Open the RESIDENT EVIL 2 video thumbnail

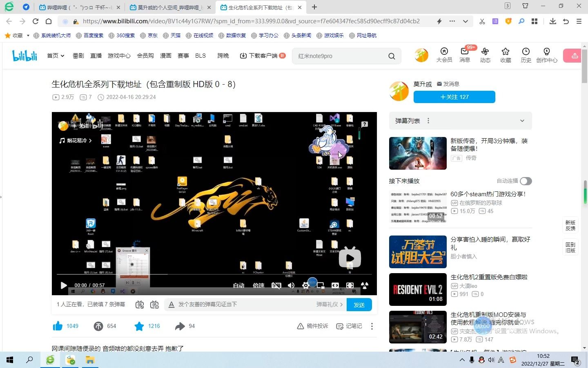coord(418,289)
